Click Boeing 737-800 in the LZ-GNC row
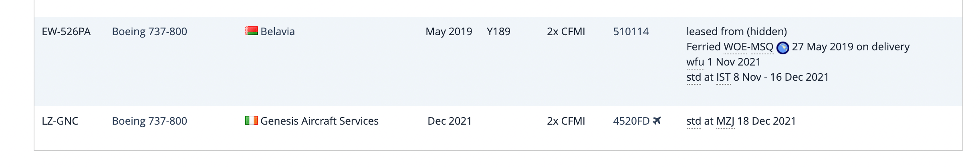 (149, 121)
